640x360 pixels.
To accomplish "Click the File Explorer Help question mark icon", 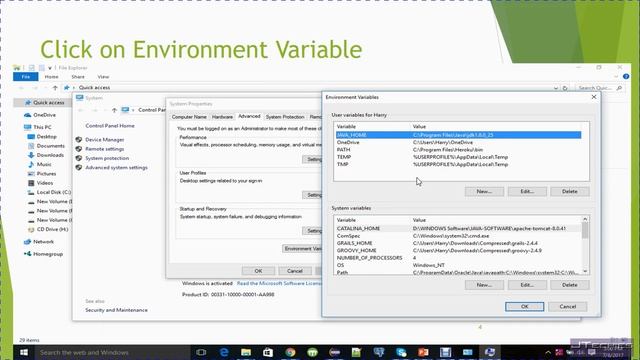I will (x=626, y=76).
